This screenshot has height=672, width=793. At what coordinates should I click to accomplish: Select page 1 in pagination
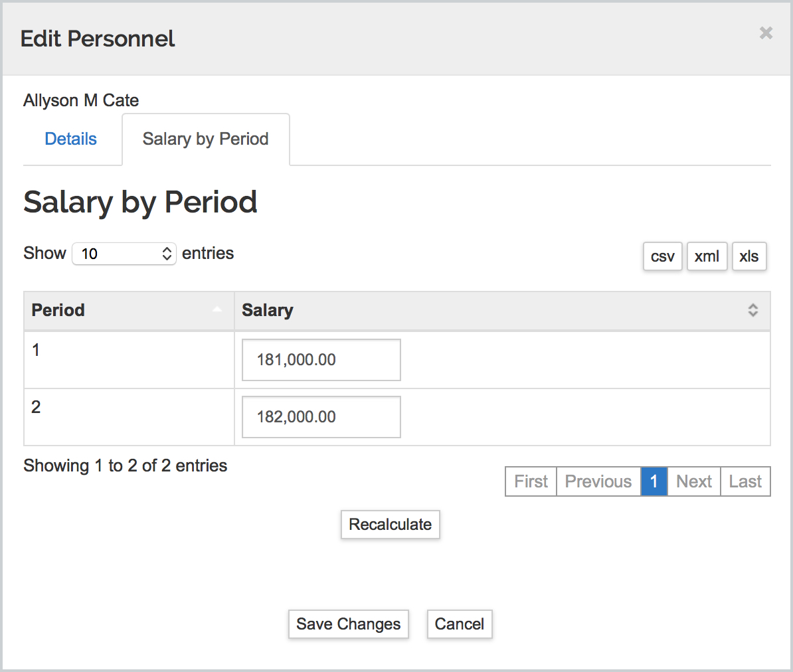tap(654, 481)
